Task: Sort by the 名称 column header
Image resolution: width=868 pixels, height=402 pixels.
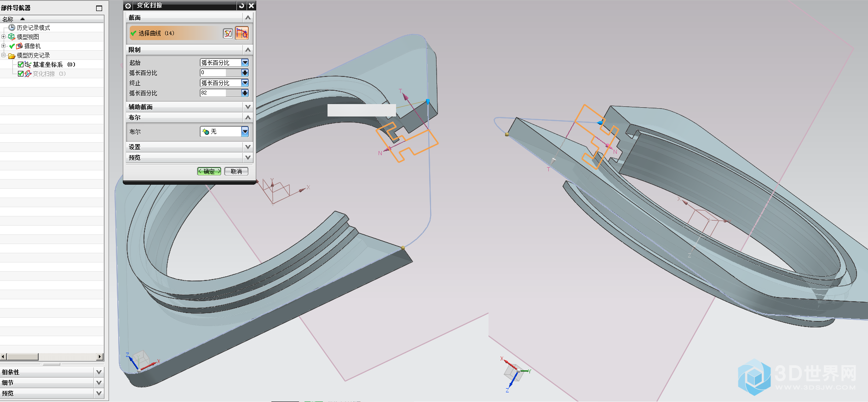Action: [52, 19]
